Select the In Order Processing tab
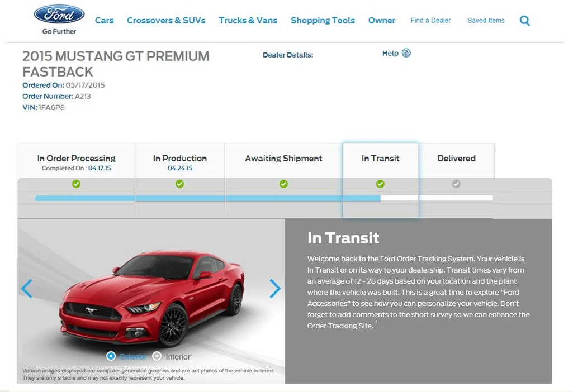 click(x=77, y=161)
